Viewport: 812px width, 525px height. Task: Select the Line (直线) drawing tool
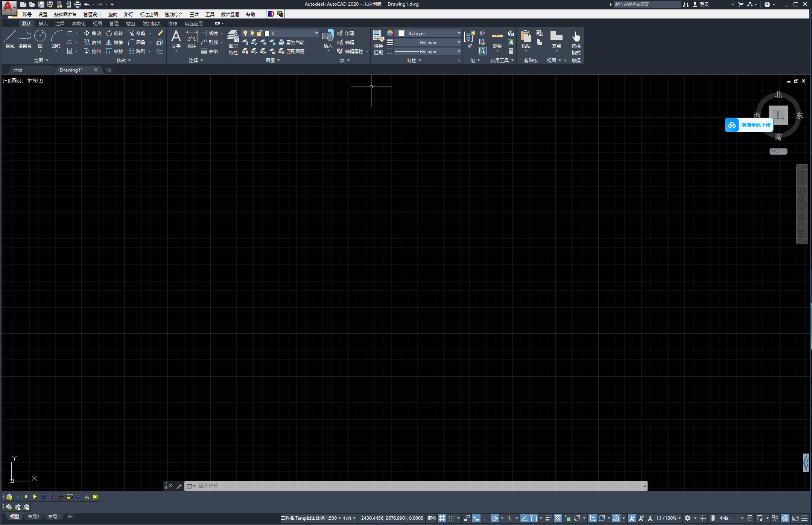pos(10,39)
